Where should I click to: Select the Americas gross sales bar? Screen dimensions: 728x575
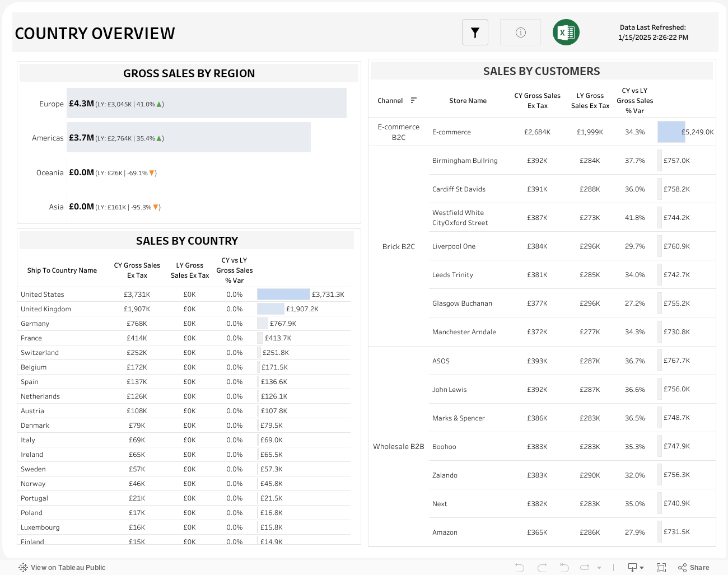tap(189, 137)
